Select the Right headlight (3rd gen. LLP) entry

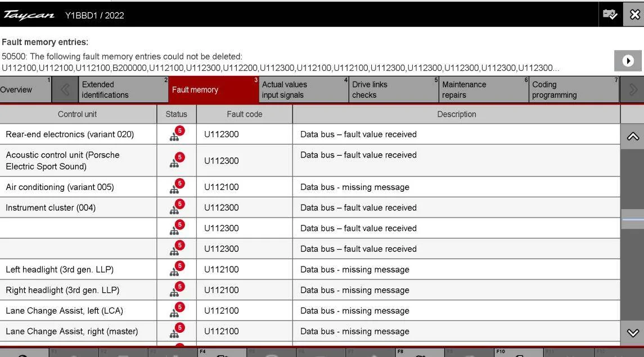(x=62, y=290)
